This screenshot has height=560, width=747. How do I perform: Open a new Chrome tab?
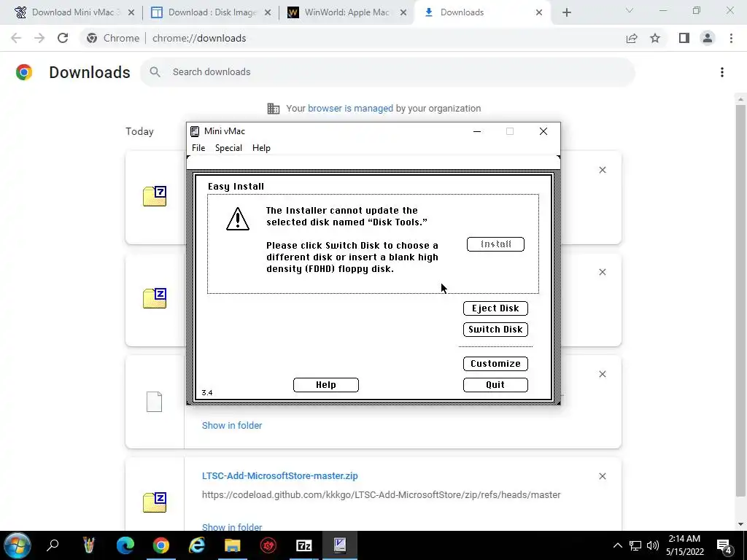[566, 12]
